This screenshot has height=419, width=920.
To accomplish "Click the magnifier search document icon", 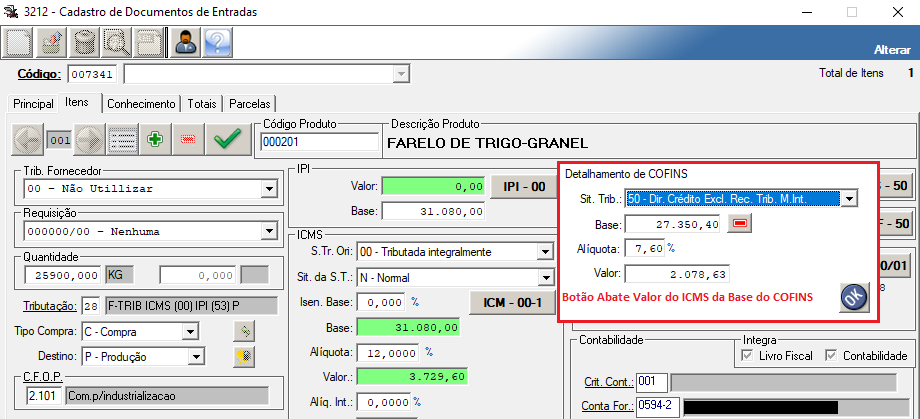I will (118, 42).
